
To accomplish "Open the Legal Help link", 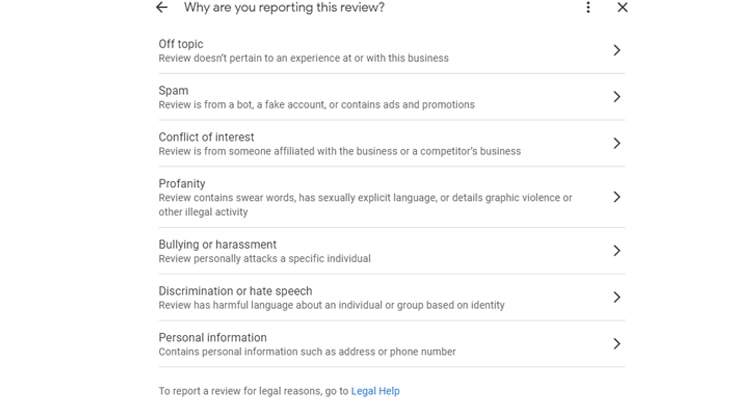I will tap(375, 391).
